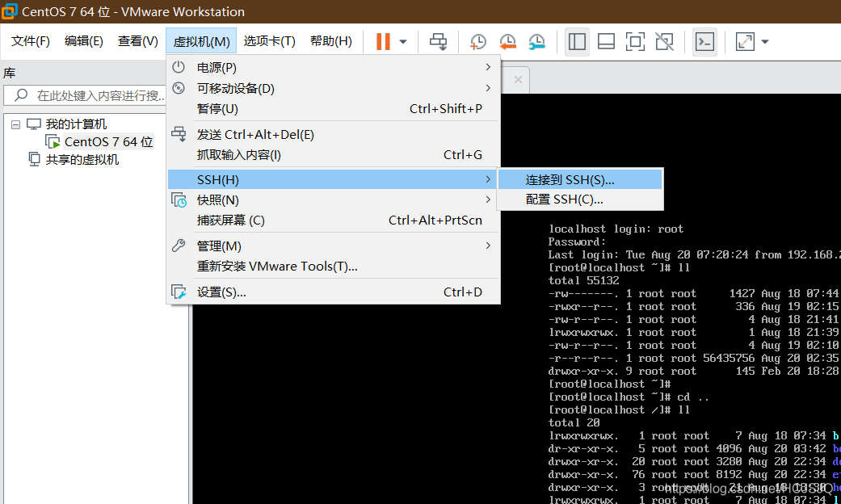Image resolution: width=841 pixels, height=504 pixels.
Task: Choose 暂停(U) from the VM menu
Action: coord(333,109)
